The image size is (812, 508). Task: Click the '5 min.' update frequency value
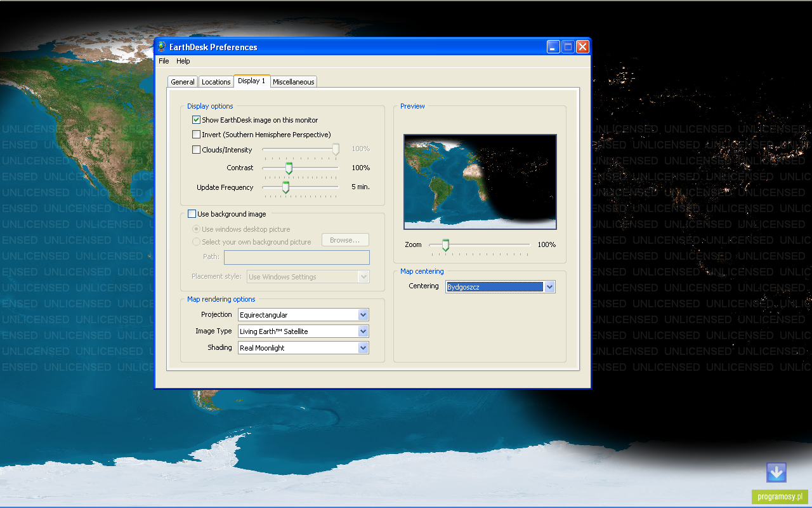360,187
